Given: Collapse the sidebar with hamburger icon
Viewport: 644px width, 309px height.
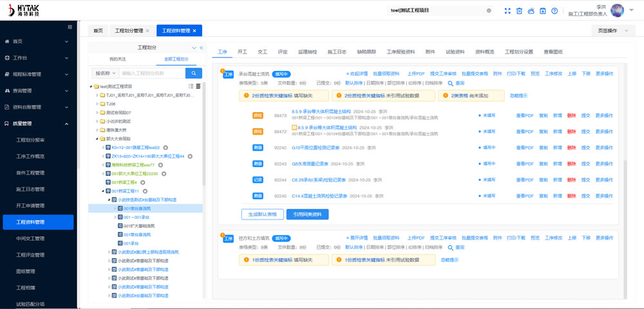Looking at the screenshot, I should 70,27.
